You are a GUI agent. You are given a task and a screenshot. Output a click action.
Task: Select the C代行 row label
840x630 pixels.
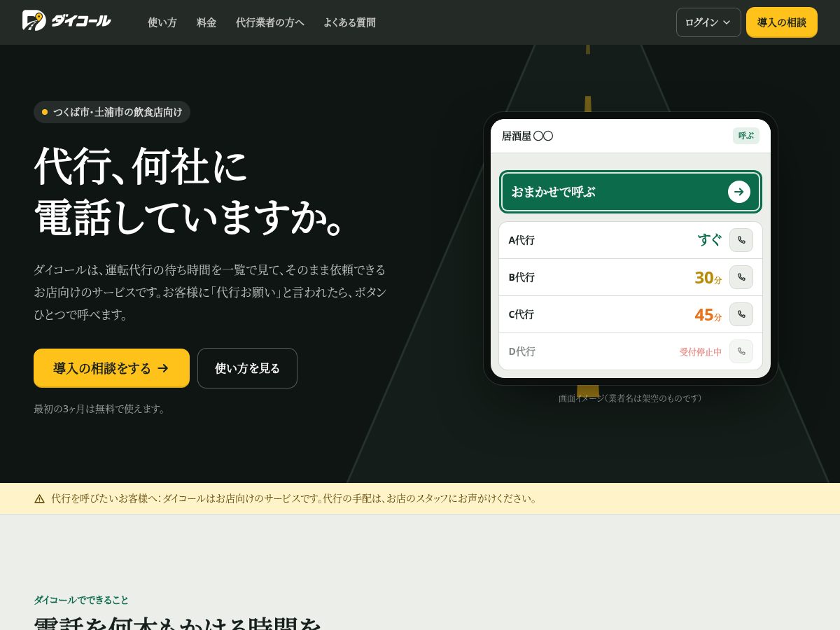click(521, 314)
